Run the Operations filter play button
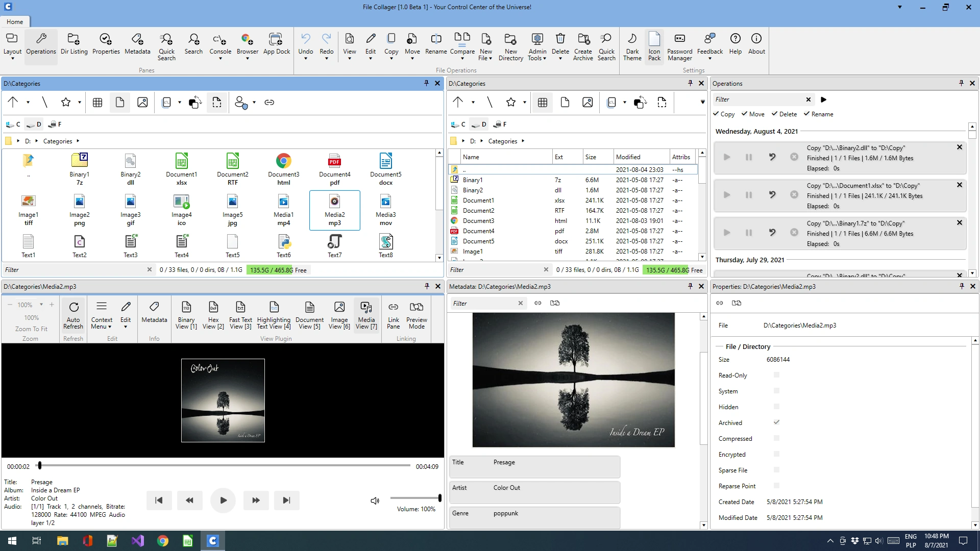Screen dimensions: 980x551 (x=823, y=100)
